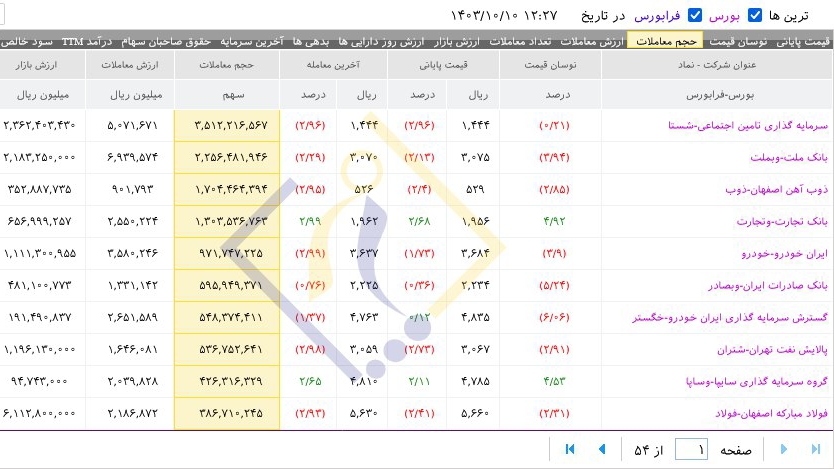The height and width of the screenshot is (469, 834).
Task: Switch to the حقوق صاحبان سهام tab
Action: (x=166, y=41)
